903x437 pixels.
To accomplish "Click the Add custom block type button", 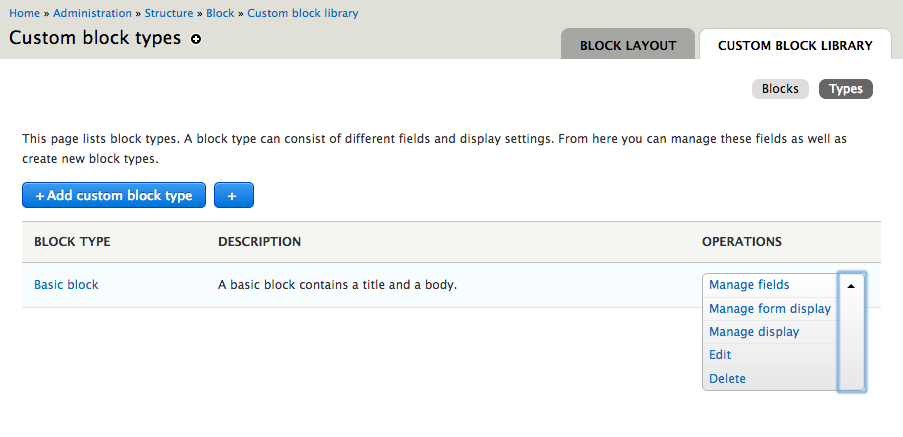I will pyautogui.click(x=114, y=195).
